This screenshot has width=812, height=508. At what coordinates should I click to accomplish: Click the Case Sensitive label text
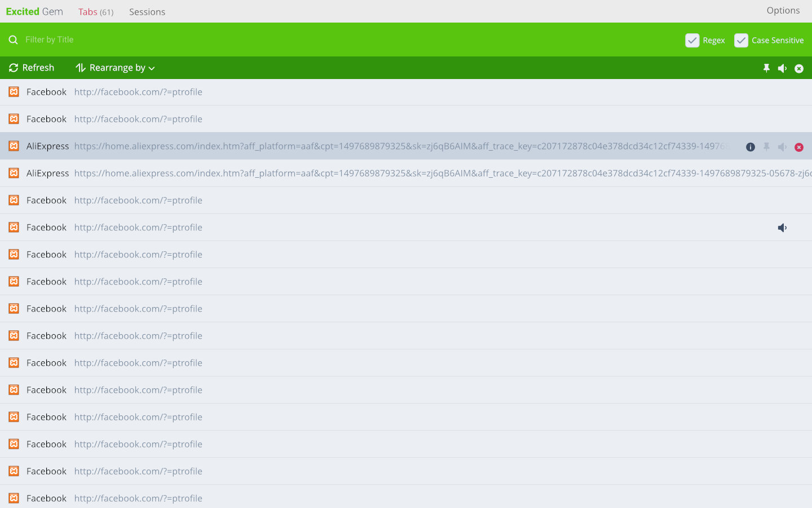[778, 41]
